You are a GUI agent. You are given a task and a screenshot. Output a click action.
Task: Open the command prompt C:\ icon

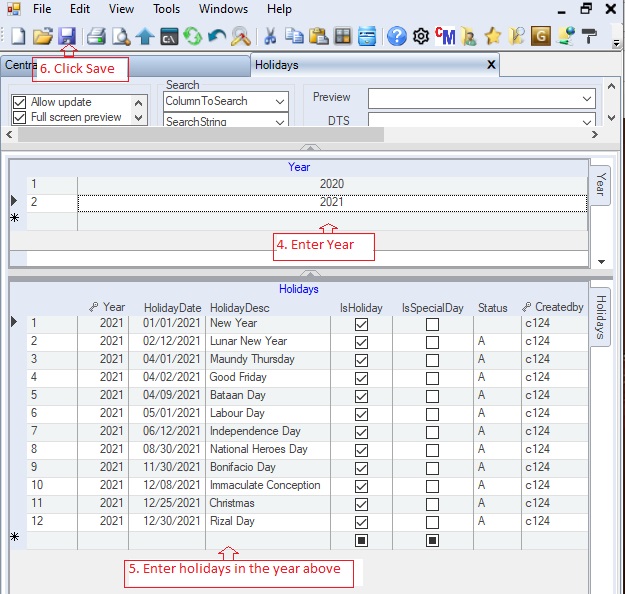pos(169,36)
